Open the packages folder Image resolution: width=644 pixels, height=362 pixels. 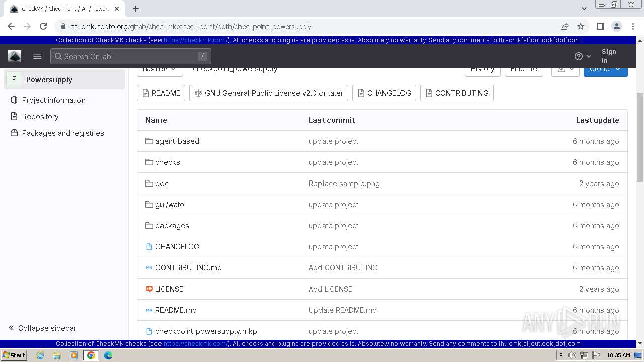pos(172,225)
